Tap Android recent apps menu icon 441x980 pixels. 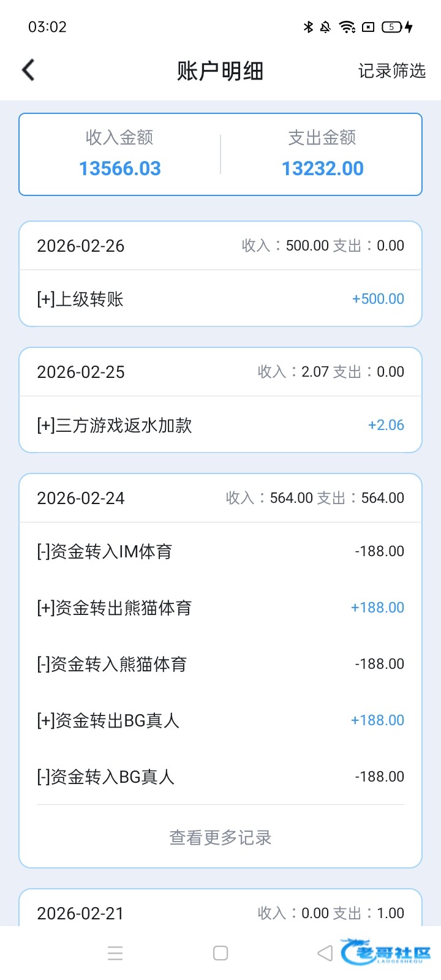pos(115,952)
